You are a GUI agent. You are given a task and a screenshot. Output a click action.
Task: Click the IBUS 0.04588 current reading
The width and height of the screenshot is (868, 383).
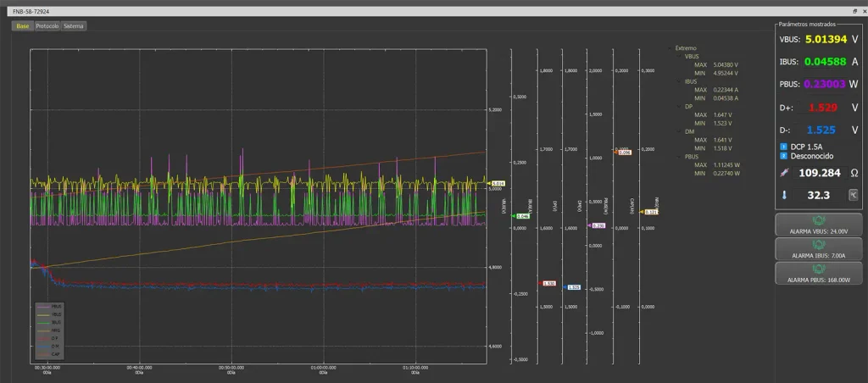click(825, 62)
